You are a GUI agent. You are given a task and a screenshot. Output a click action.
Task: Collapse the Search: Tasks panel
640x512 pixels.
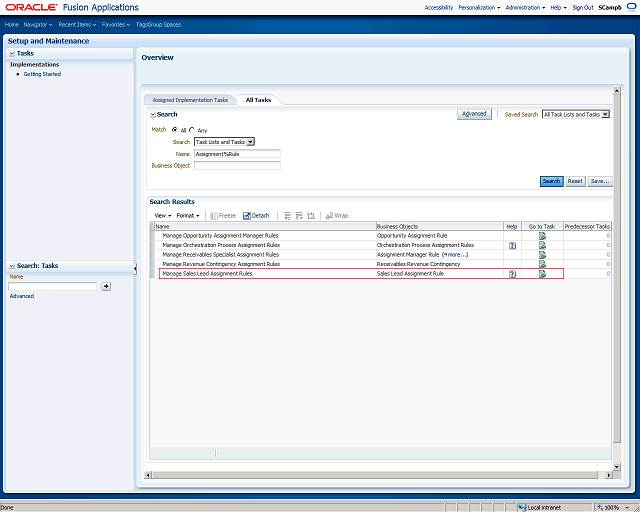click(12, 266)
